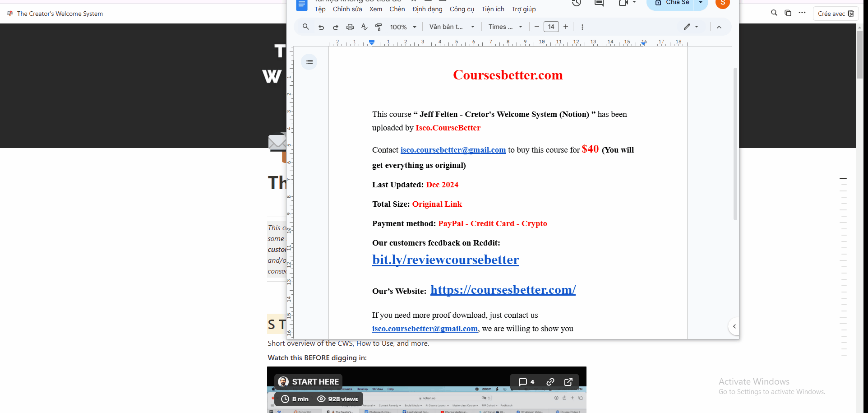This screenshot has width=868, height=413.
Task: Click the redo arrow icon
Action: click(x=336, y=27)
